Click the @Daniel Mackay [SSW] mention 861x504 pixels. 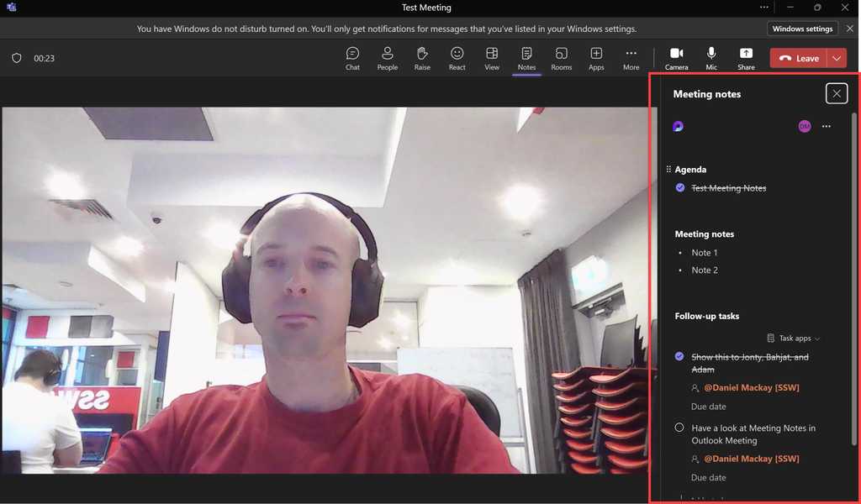click(x=751, y=387)
